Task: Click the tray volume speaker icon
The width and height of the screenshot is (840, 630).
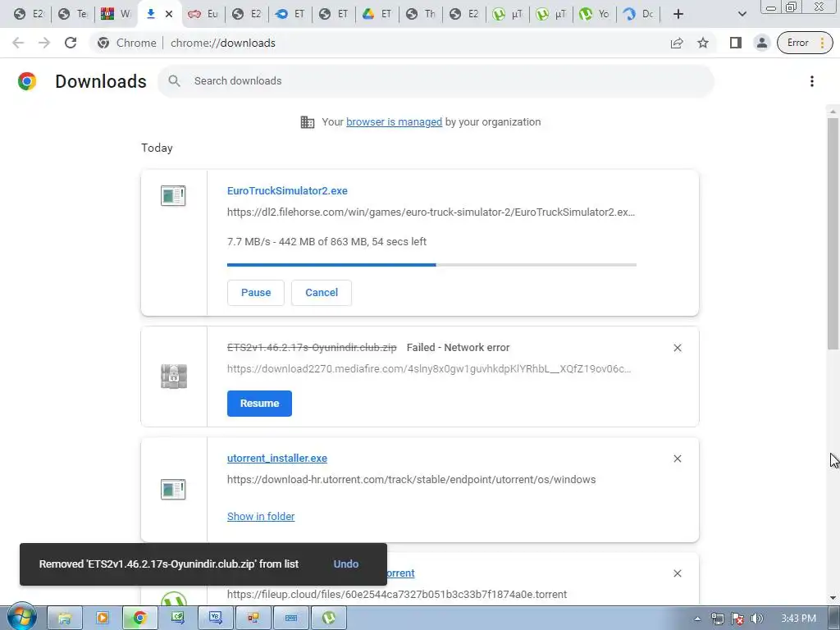Action: (x=757, y=619)
